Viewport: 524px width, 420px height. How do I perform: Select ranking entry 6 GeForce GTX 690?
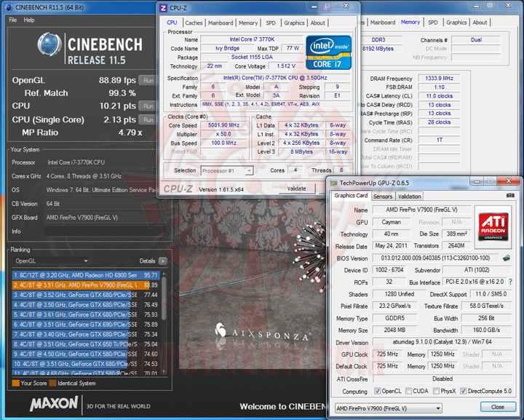(86, 325)
